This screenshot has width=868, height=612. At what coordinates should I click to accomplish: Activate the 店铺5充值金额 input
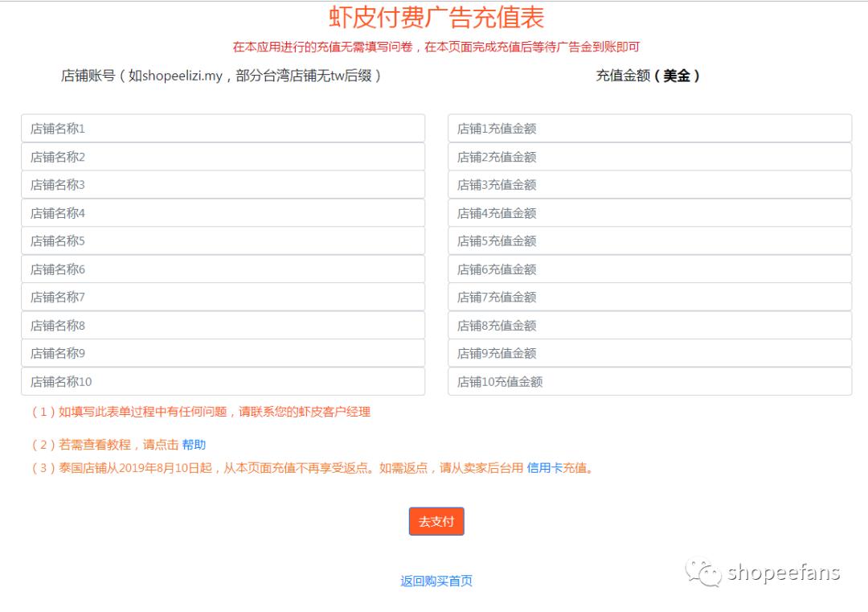650,241
